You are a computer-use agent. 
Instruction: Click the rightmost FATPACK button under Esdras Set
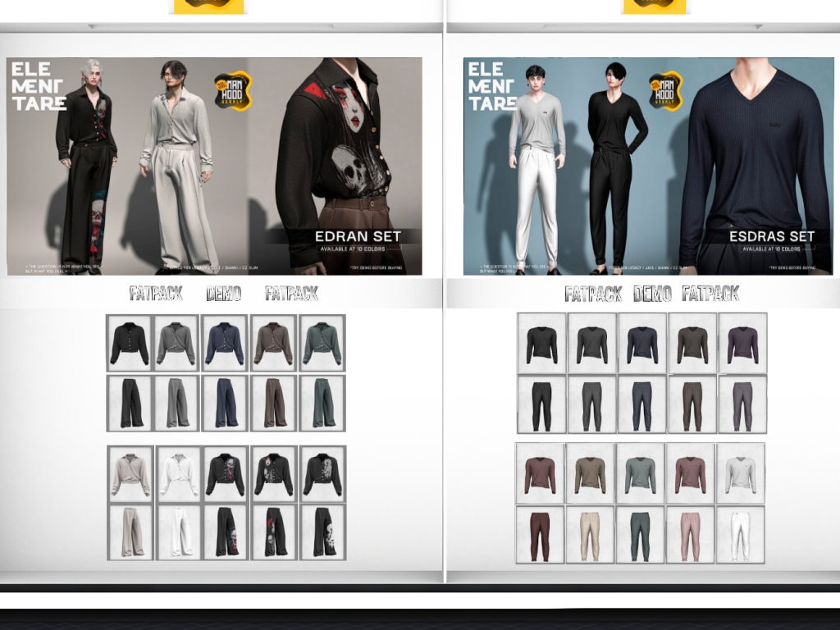(x=710, y=294)
